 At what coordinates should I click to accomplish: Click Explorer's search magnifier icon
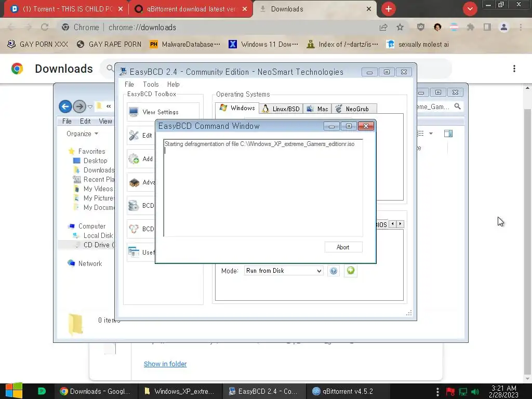(x=457, y=107)
